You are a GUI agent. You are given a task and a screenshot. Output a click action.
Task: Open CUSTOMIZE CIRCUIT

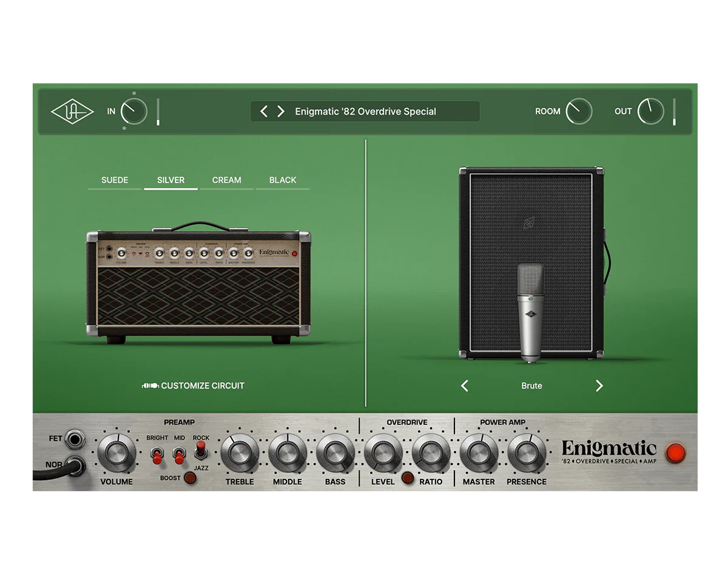tap(193, 386)
